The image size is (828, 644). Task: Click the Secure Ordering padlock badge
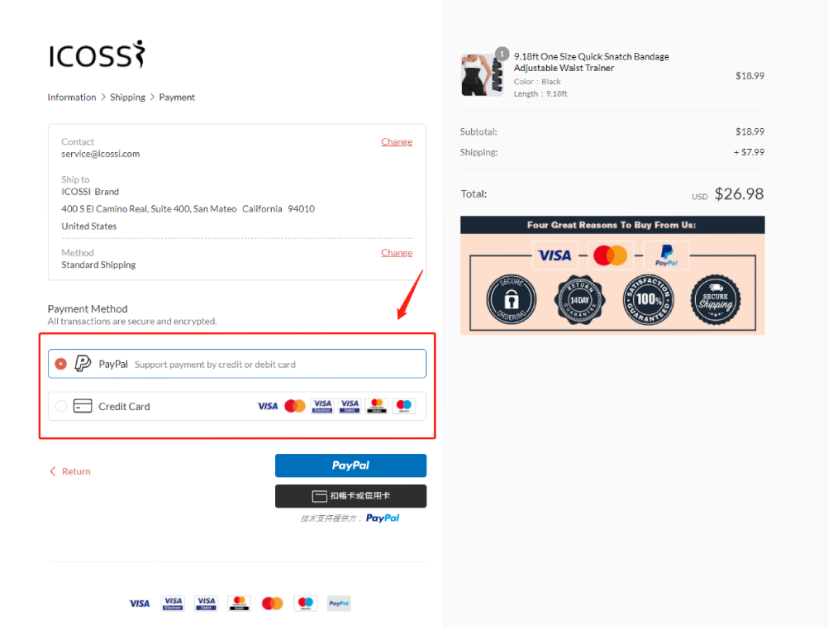click(511, 299)
